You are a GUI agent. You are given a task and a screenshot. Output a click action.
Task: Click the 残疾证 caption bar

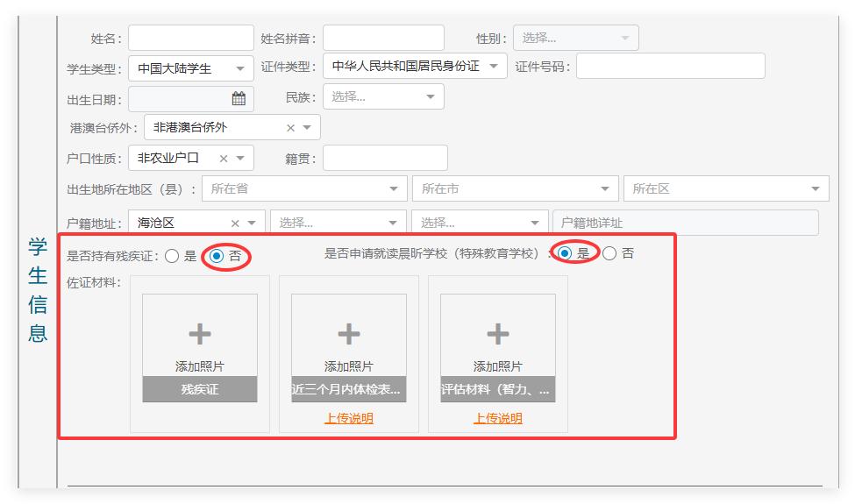tap(200, 389)
